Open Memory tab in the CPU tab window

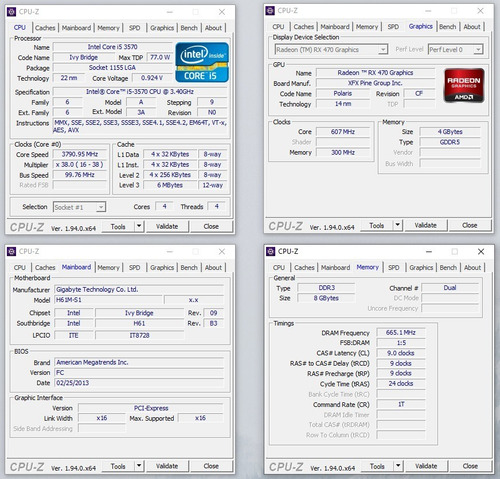tap(108, 28)
